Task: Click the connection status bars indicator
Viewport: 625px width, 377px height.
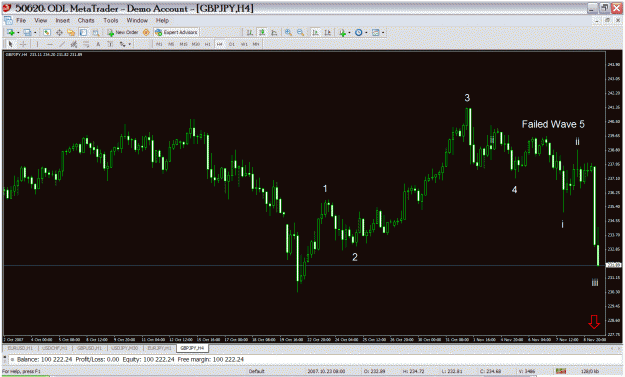Action: pyautogui.click(x=561, y=371)
